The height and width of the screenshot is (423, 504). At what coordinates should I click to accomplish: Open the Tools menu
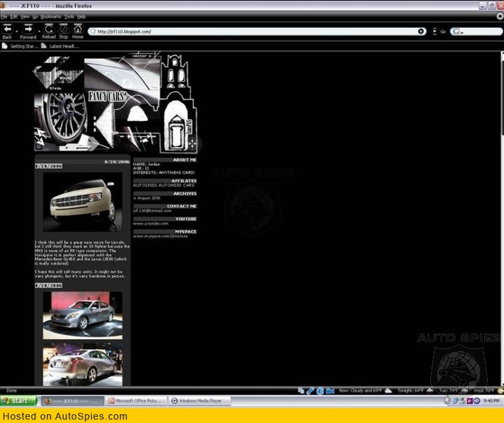coord(69,16)
